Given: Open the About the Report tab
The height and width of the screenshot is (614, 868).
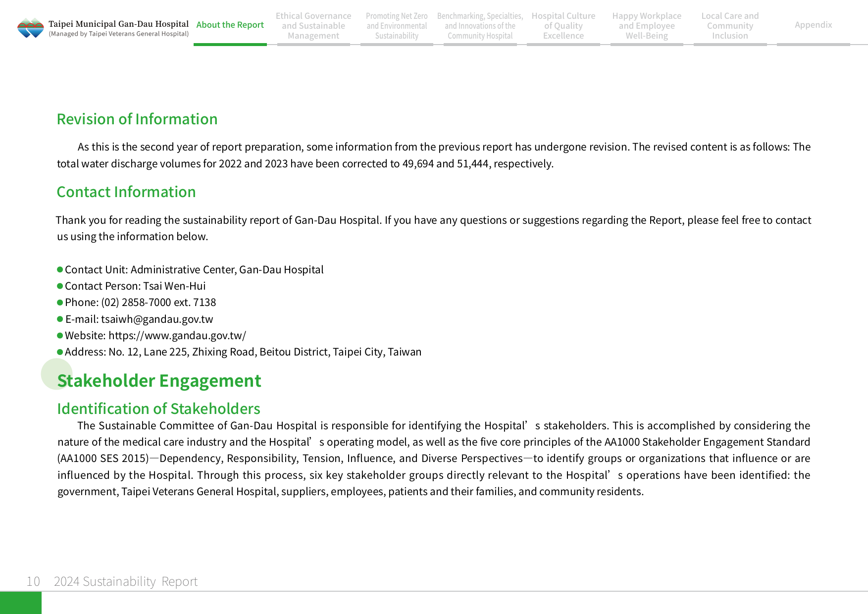Looking at the screenshot, I should tap(230, 25).
